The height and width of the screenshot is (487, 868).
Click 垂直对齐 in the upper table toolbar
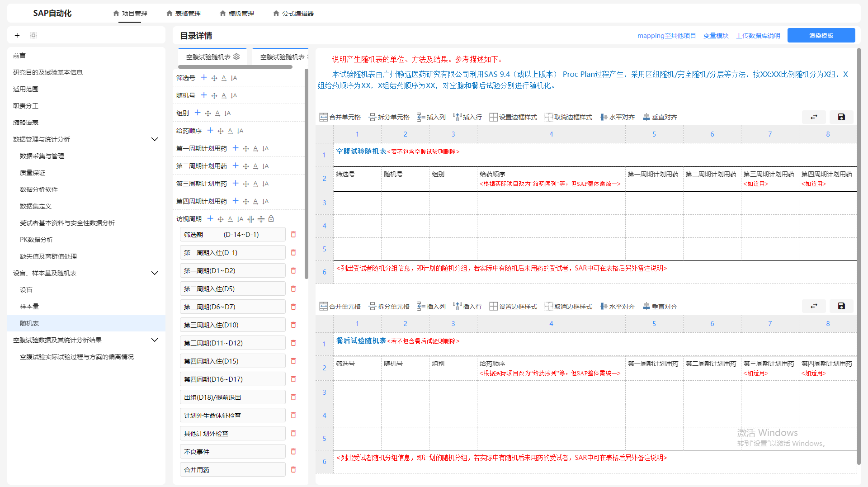pyautogui.click(x=660, y=117)
